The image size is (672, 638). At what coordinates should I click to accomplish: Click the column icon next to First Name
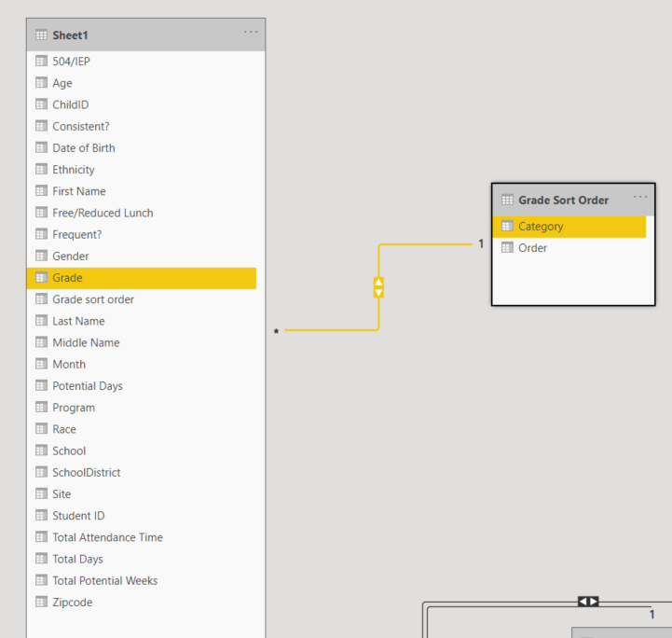click(x=41, y=191)
